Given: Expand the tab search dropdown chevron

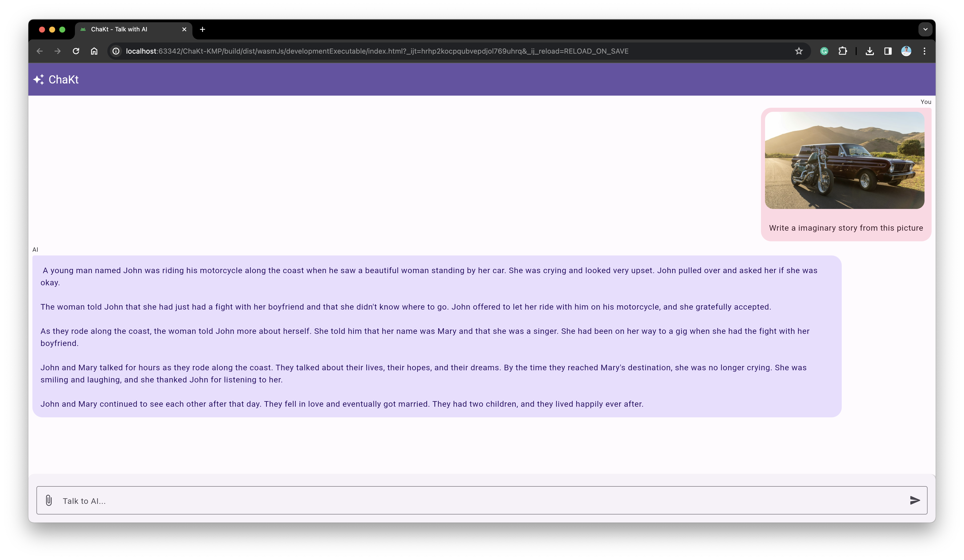Looking at the screenshot, I should 925,29.
